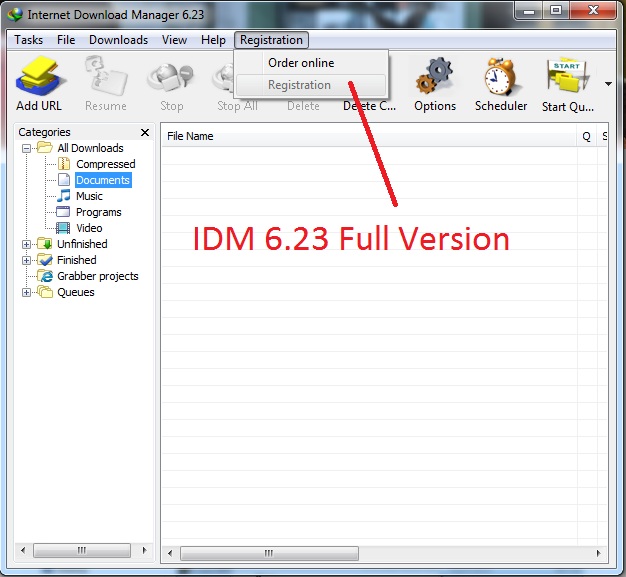
Task: Click the Programs category window icon
Action: [63, 212]
